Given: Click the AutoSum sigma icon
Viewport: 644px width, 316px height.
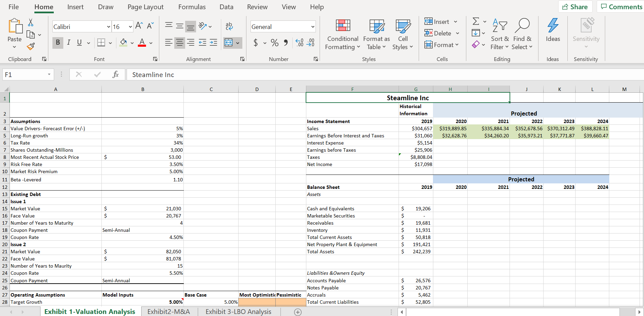Looking at the screenshot, I should [475, 21].
